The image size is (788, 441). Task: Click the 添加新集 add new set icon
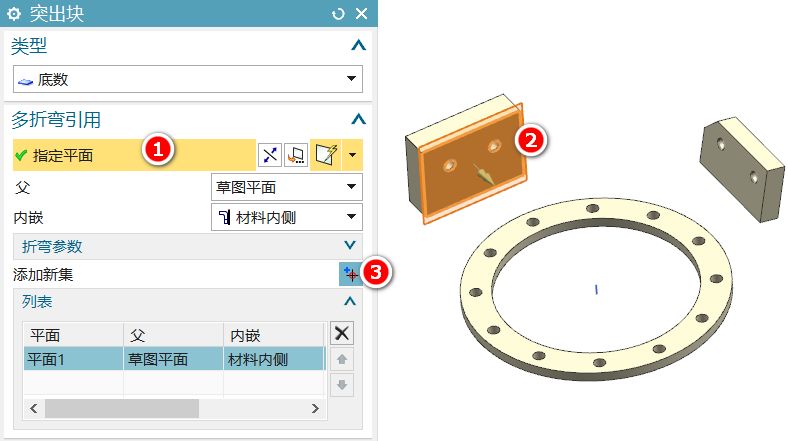pos(350,274)
